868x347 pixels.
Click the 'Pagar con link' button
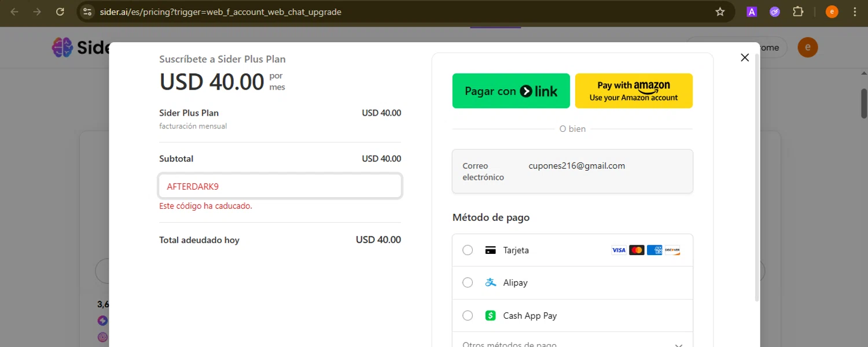pyautogui.click(x=511, y=91)
